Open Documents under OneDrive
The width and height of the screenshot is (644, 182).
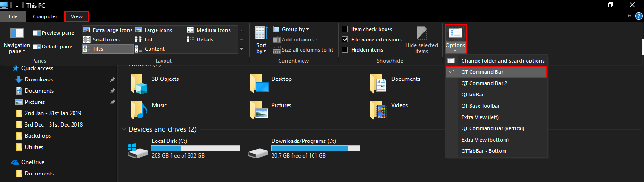(39, 174)
